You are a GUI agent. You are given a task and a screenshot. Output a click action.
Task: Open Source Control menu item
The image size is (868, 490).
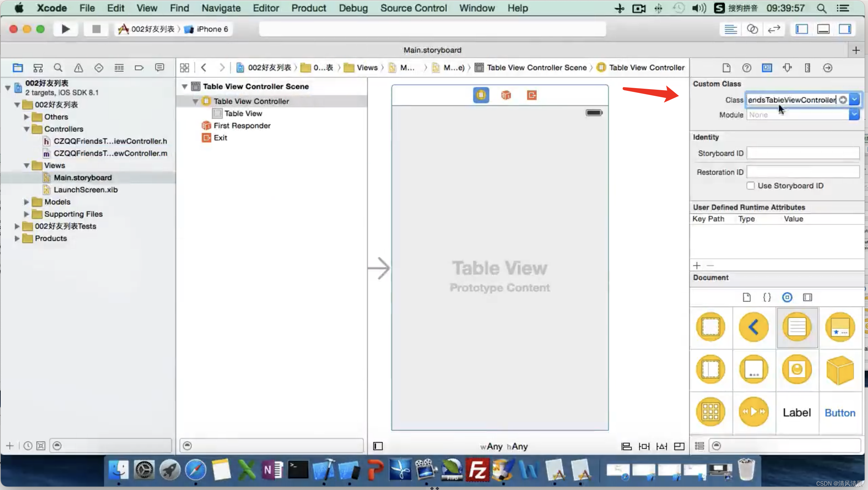(x=414, y=8)
